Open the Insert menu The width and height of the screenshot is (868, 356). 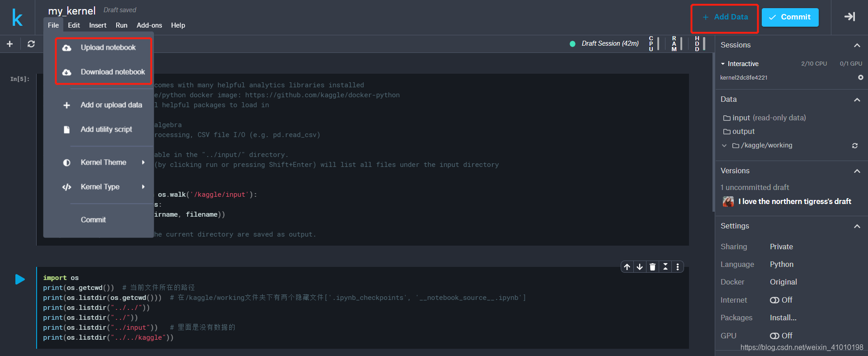pos(98,25)
